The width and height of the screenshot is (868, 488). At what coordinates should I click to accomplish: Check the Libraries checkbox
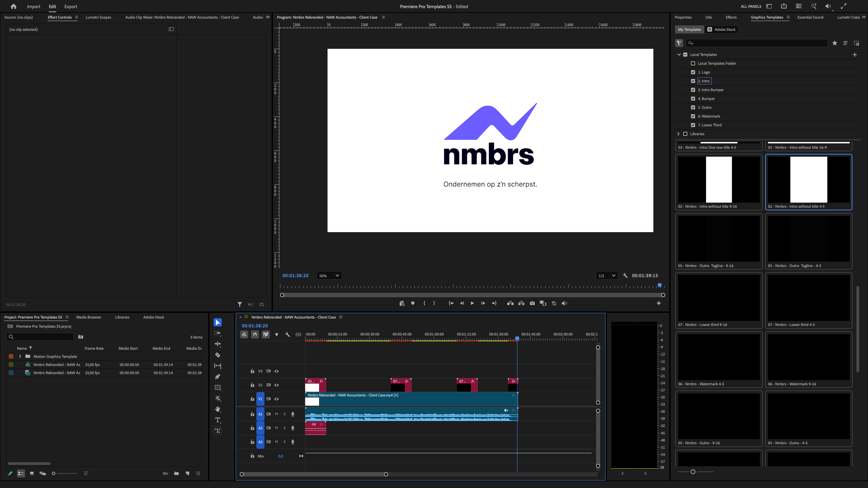click(x=685, y=134)
